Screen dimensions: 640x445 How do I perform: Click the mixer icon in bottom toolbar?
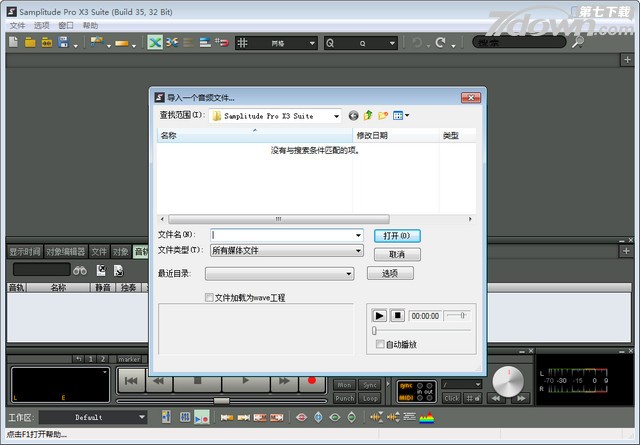[x=184, y=417]
